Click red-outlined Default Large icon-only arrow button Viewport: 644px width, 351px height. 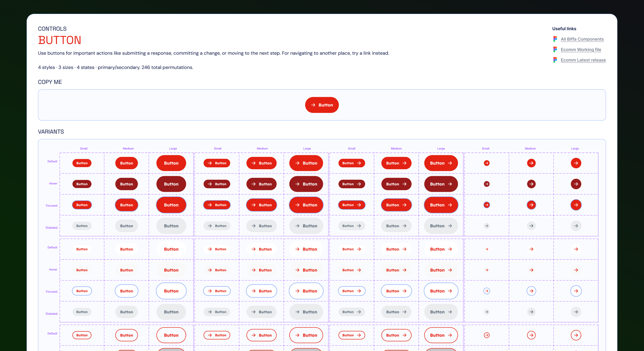point(576,335)
